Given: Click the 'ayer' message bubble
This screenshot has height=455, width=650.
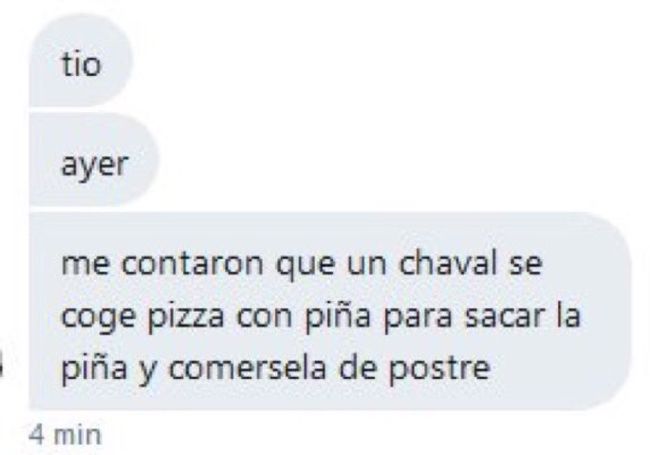Looking at the screenshot, I should 94,160.
